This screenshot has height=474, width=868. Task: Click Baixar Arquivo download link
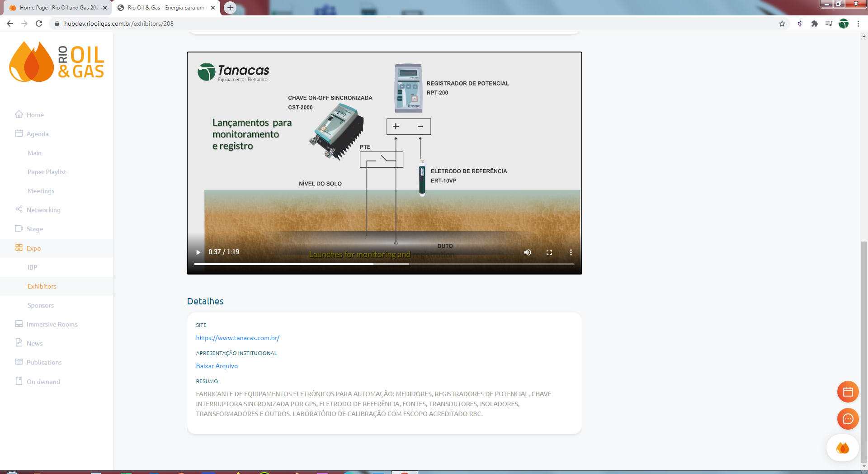(x=217, y=366)
